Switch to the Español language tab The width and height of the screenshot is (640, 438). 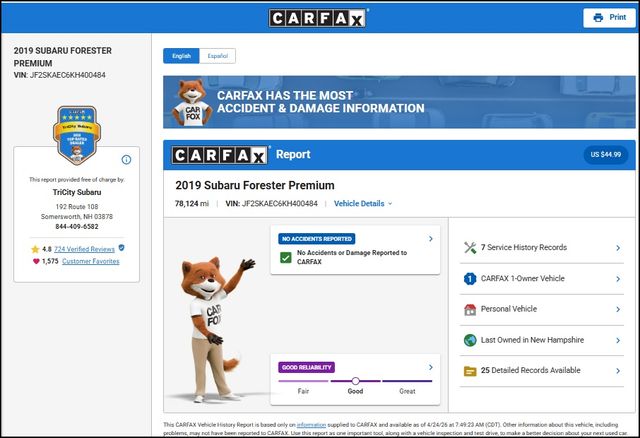point(217,56)
